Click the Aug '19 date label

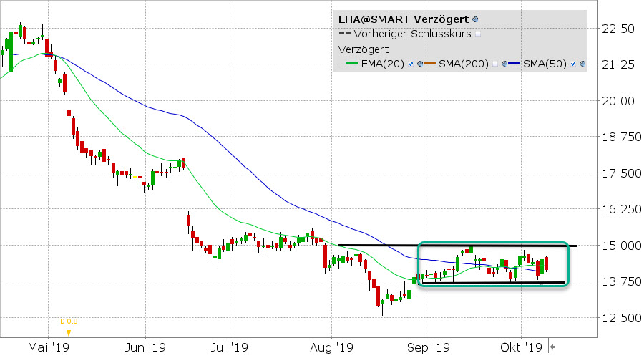(x=331, y=347)
